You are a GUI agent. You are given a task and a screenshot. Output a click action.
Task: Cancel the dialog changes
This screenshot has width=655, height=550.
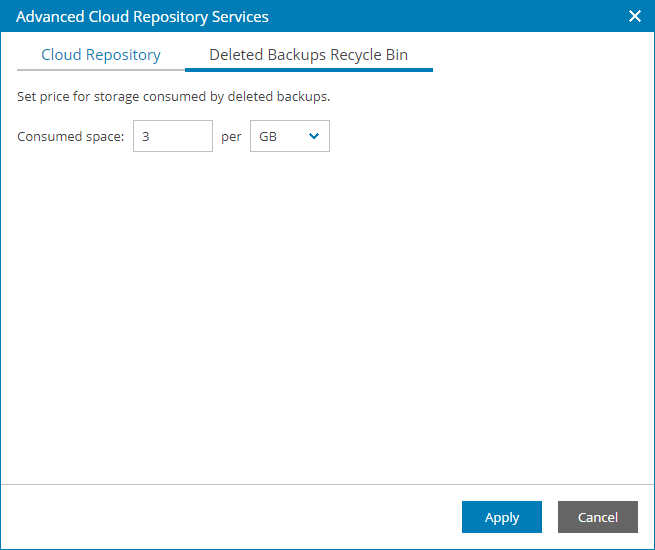pyautogui.click(x=597, y=517)
